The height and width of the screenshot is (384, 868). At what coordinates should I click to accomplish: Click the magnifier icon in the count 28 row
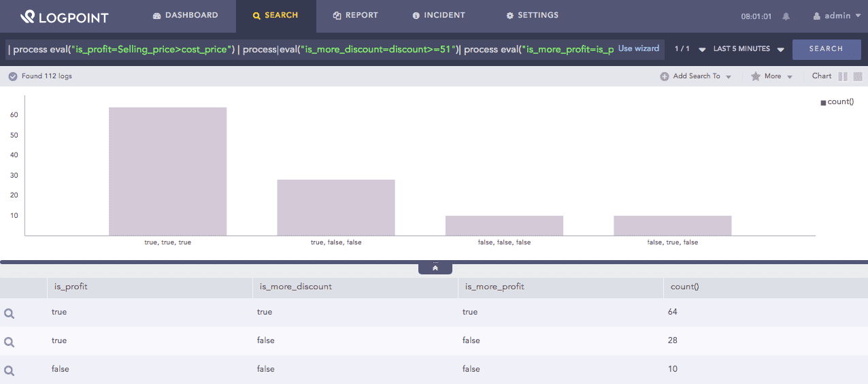point(10,341)
